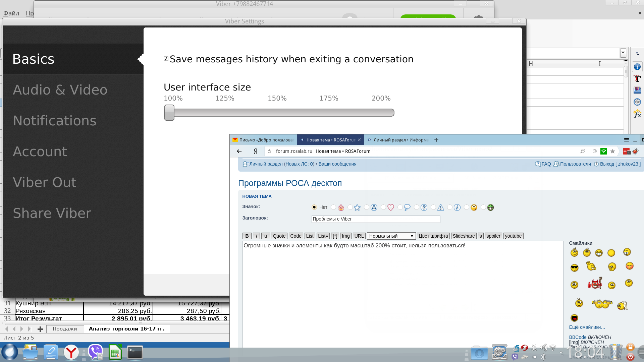Select the question mark topic icon radio

417,207
